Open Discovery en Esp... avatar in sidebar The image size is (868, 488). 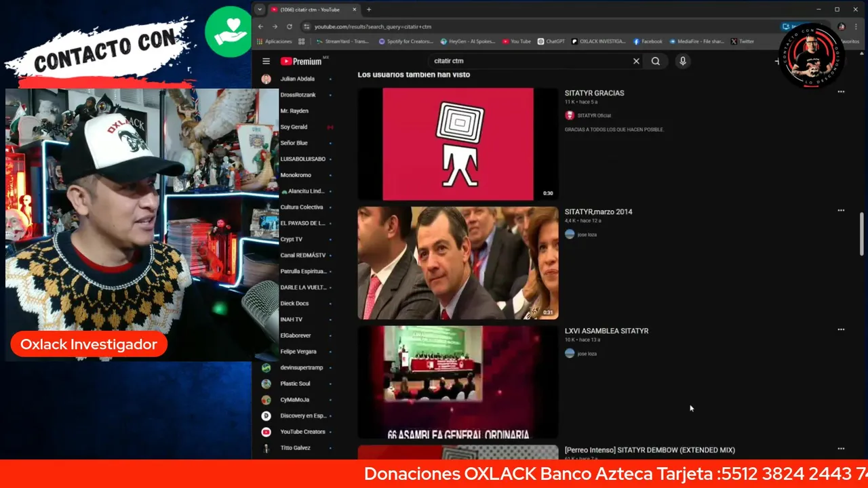266,415
